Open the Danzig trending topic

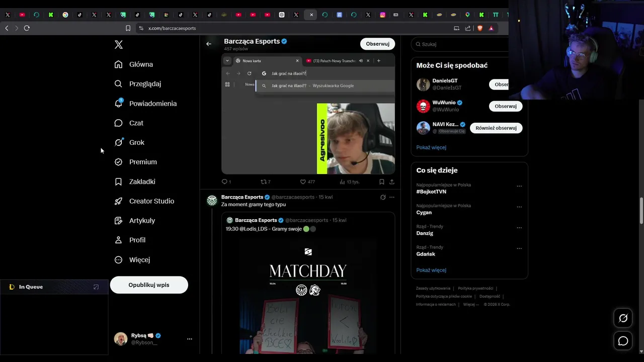[425, 233]
